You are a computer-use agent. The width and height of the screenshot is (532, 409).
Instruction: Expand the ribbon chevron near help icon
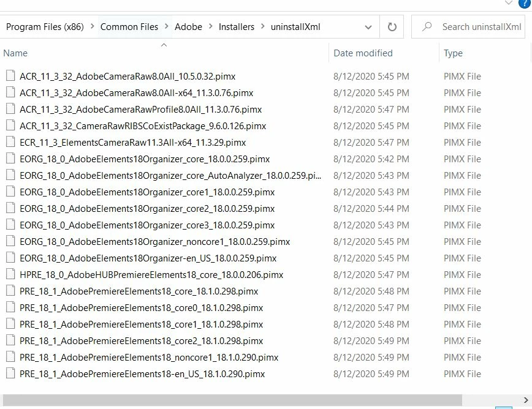point(508,3)
